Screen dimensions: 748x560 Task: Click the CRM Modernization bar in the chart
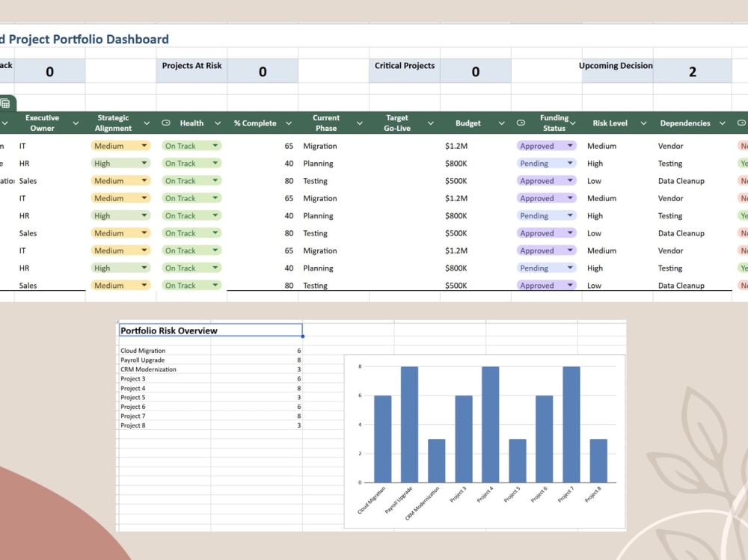(x=437, y=461)
